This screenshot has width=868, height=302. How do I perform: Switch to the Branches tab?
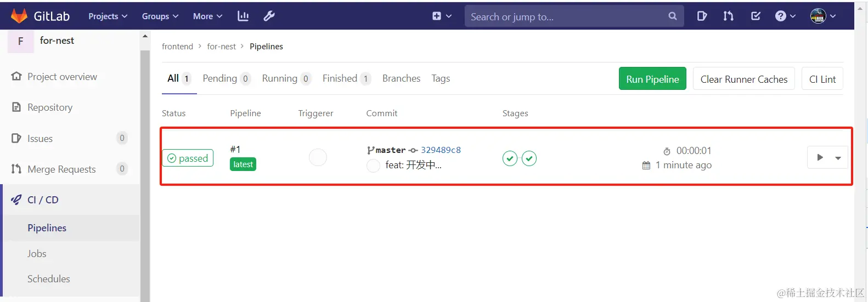(x=401, y=78)
